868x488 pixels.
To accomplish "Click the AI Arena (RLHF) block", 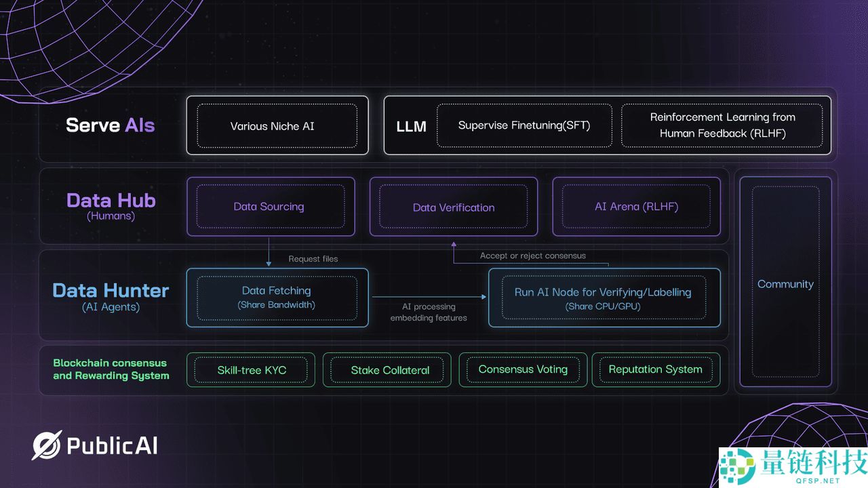I will tap(636, 207).
